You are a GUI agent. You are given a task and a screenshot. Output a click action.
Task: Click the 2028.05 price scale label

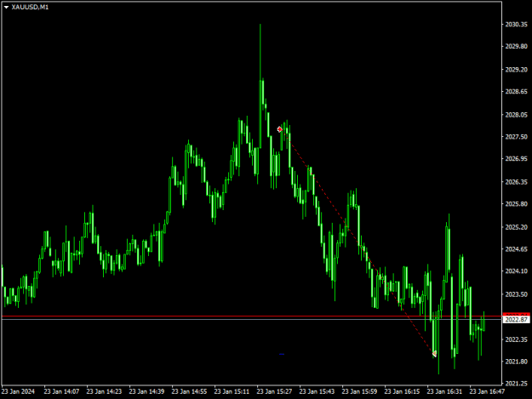tap(517, 115)
